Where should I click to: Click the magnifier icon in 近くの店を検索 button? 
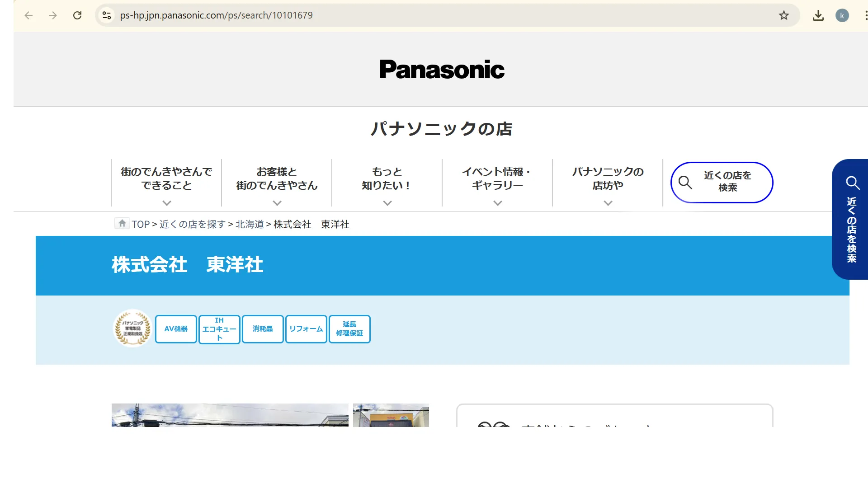point(685,183)
